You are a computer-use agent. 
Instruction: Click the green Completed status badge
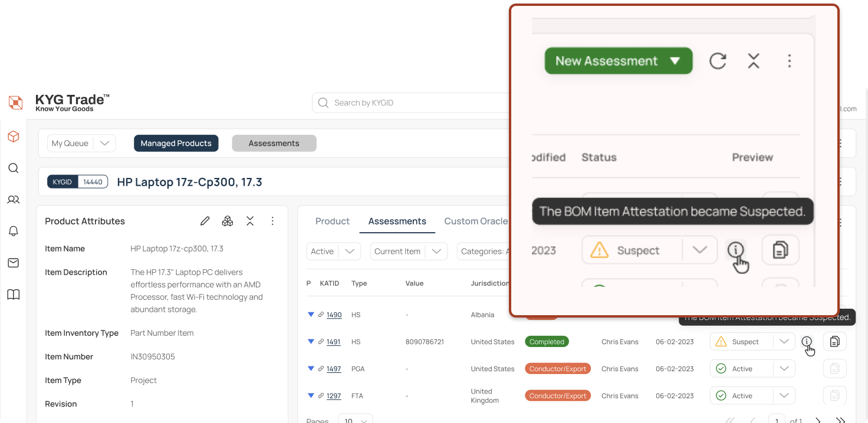[x=547, y=342]
